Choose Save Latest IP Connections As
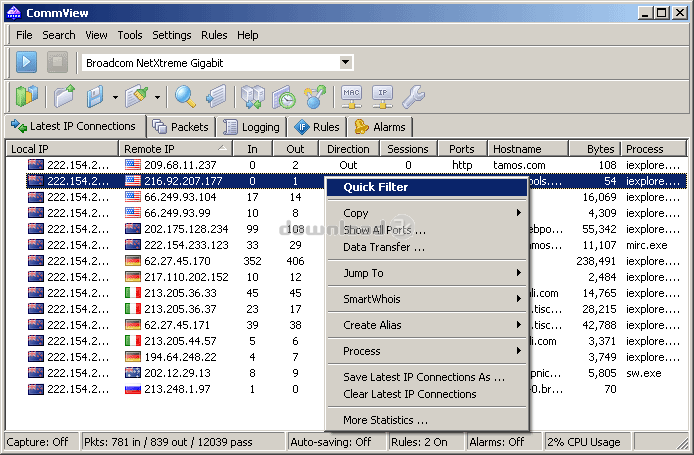The image size is (694, 455). pyautogui.click(x=427, y=377)
